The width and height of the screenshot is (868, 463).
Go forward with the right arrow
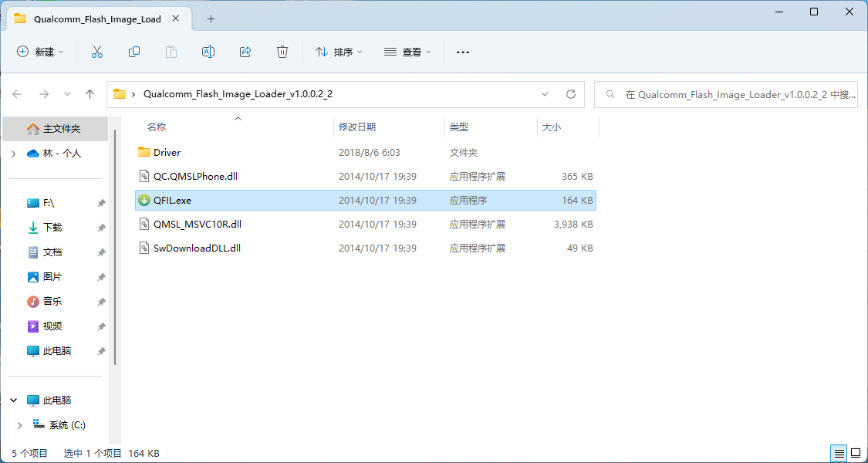pos(44,94)
